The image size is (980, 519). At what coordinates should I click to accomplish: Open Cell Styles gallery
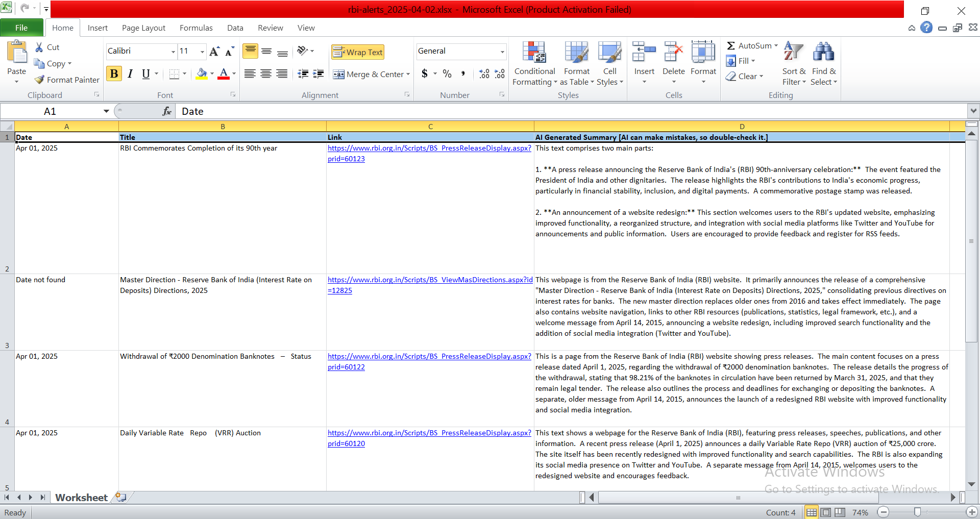(x=610, y=64)
